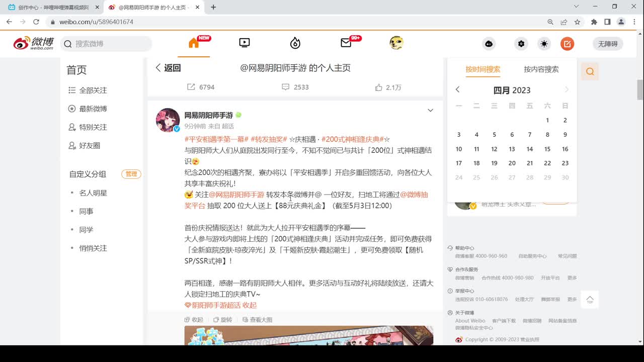Click 旋转 to rotate the image
Viewport: 644px width, 362px height.
222,320
